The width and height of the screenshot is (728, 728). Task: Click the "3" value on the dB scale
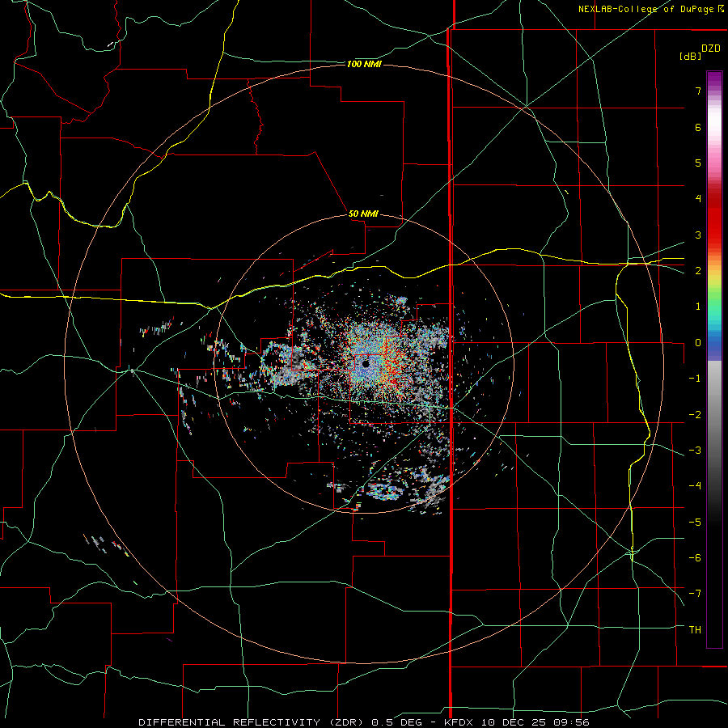(x=698, y=235)
